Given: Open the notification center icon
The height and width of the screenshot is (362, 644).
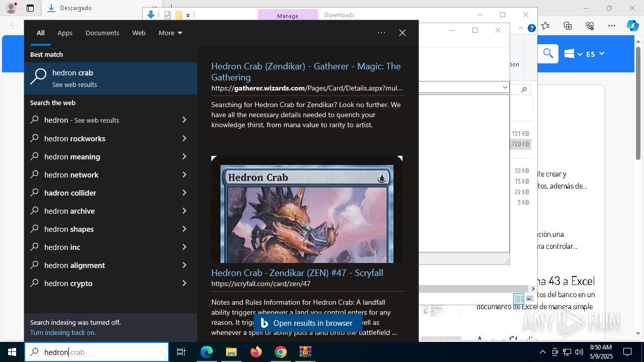Looking at the screenshot, I should pyautogui.click(x=627, y=352).
